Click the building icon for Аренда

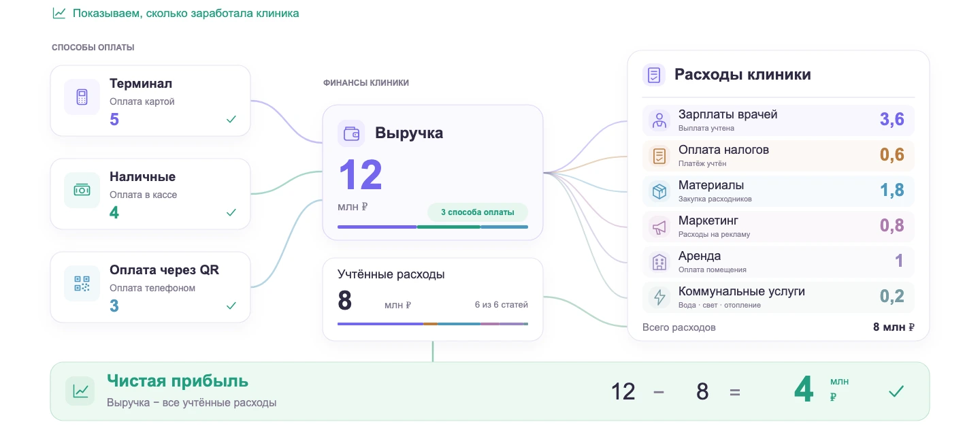(x=659, y=262)
